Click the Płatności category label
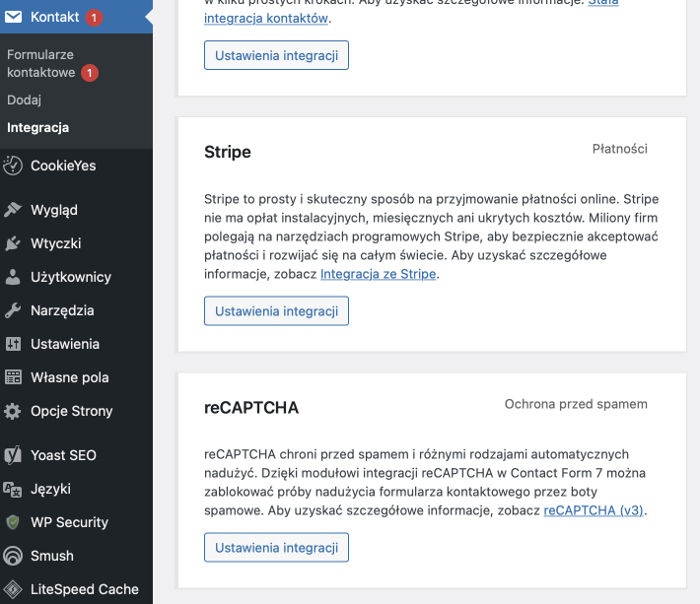Viewport: 700px width, 604px height. (x=619, y=149)
